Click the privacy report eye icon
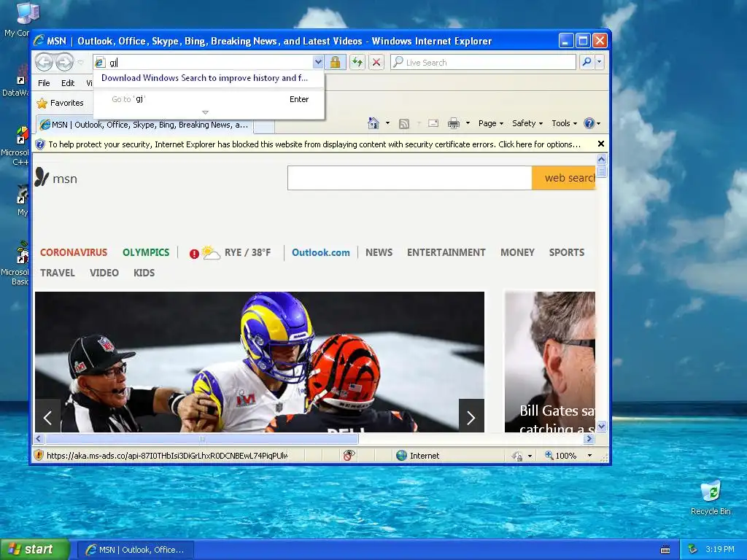Screen dimensions: 747x560 pos(349,456)
